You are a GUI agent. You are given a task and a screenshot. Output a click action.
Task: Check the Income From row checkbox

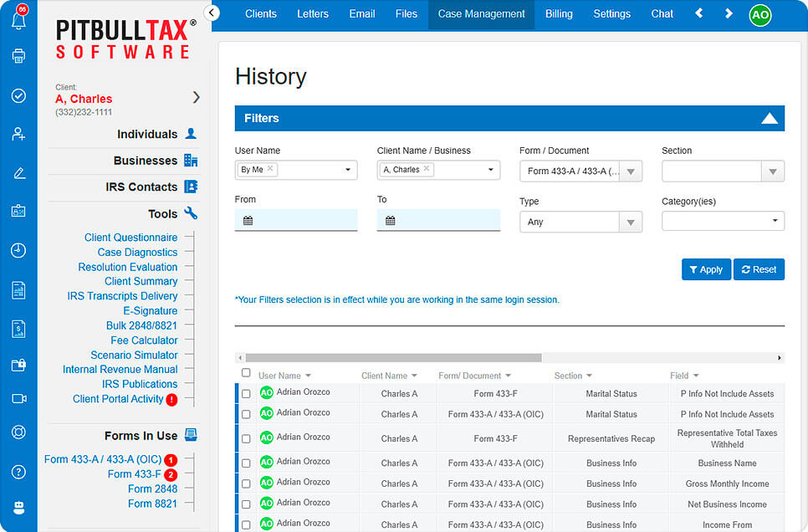246,525
